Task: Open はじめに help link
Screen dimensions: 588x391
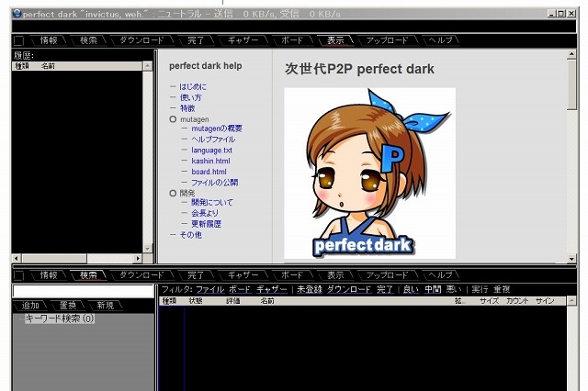Action: coord(193,86)
